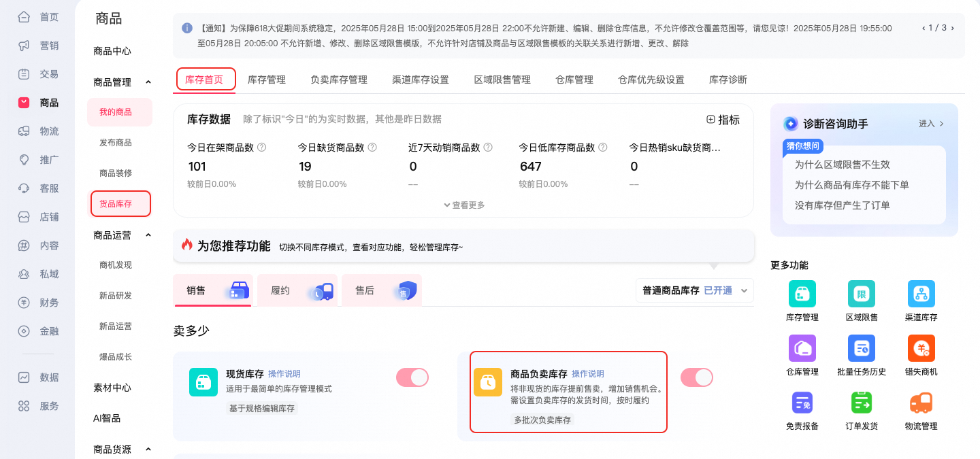Open the 物流管理 shortcut icon

point(921,403)
